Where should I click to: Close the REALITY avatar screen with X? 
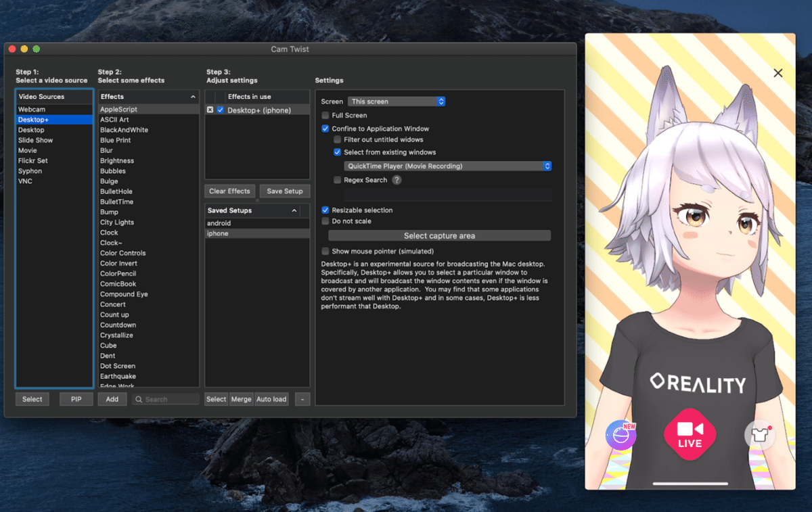tap(778, 73)
